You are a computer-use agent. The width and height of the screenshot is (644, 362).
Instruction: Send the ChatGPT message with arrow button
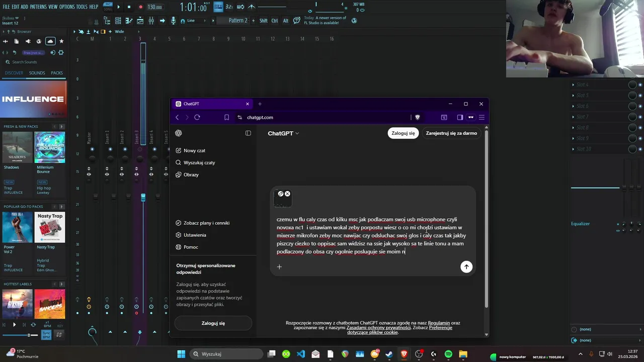(466, 267)
